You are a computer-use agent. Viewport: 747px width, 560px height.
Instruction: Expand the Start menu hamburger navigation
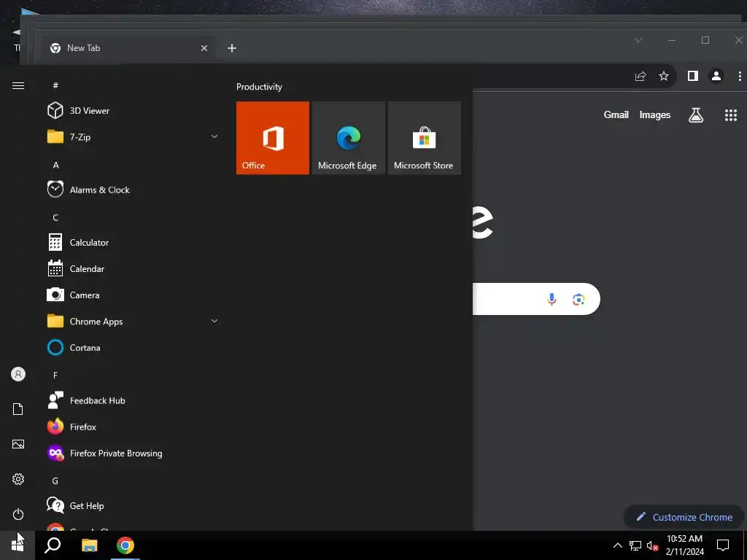tap(18, 86)
